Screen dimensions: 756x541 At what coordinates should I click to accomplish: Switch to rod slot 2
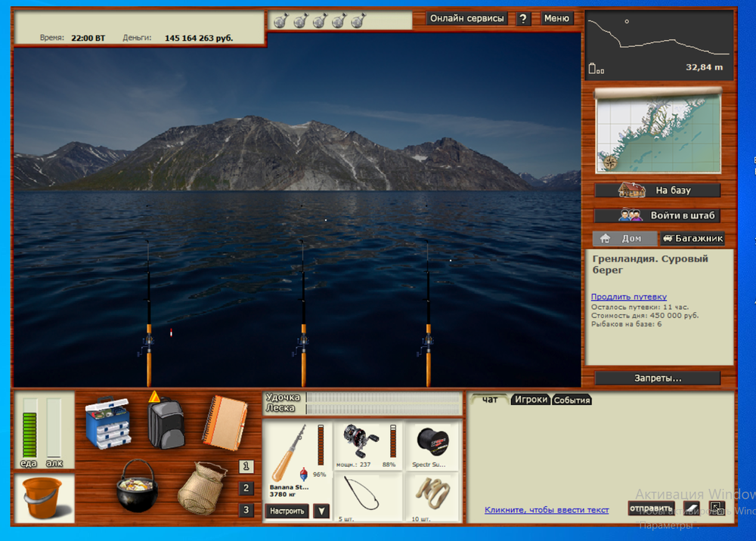[246, 489]
